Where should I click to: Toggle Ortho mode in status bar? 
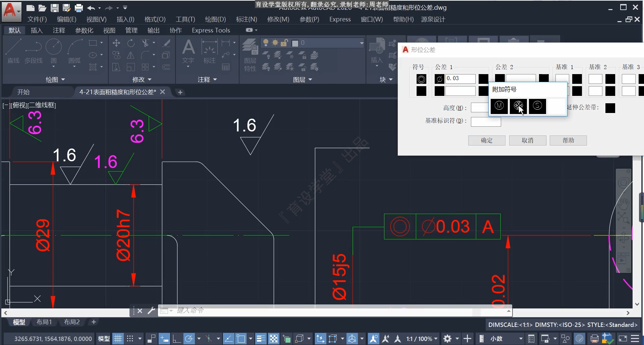[176, 339]
